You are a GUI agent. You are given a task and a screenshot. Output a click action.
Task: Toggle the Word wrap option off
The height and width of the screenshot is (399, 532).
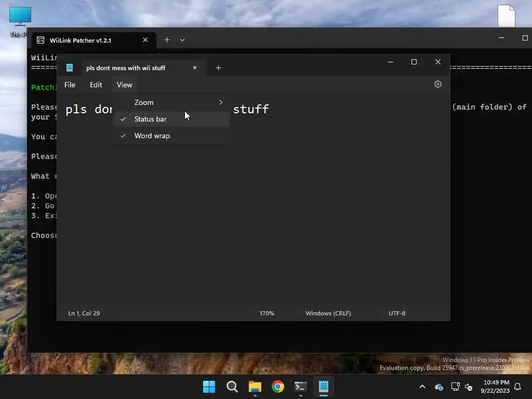coord(172,136)
